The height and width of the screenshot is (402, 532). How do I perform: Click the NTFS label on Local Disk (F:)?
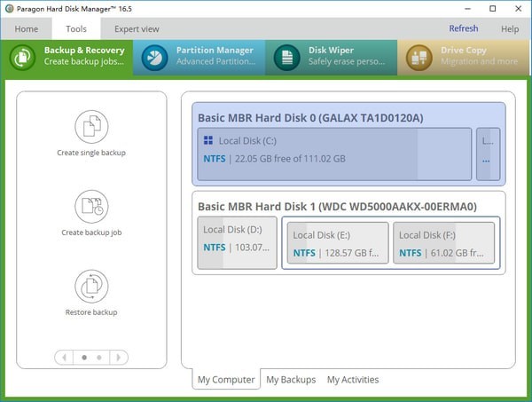click(x=410, y=253)
